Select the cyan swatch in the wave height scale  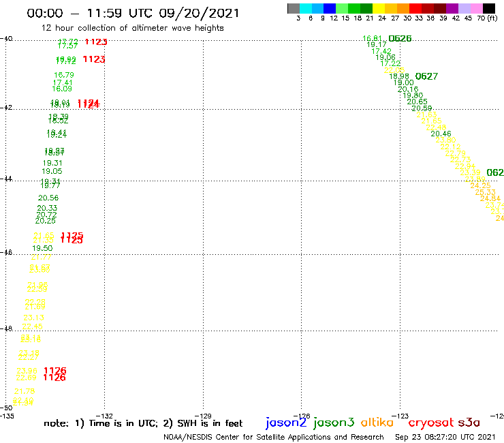point(306,8)
